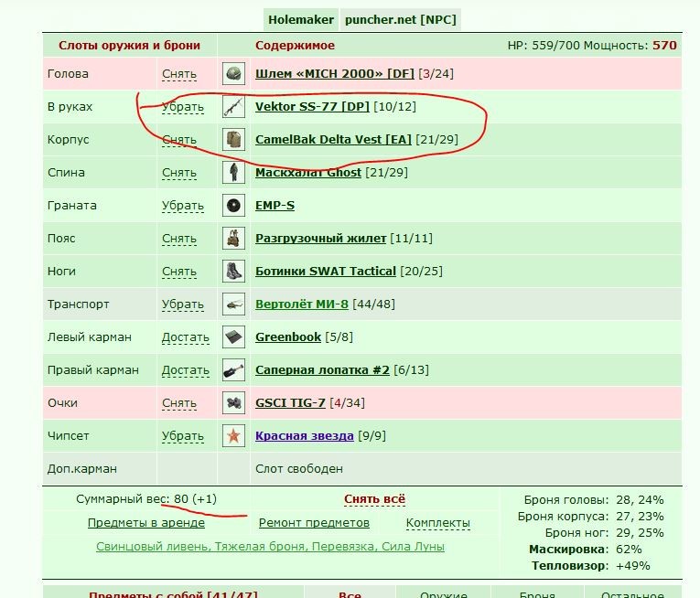Click the GSCI TIG-7 goggles icon

[x=233, y=403]
